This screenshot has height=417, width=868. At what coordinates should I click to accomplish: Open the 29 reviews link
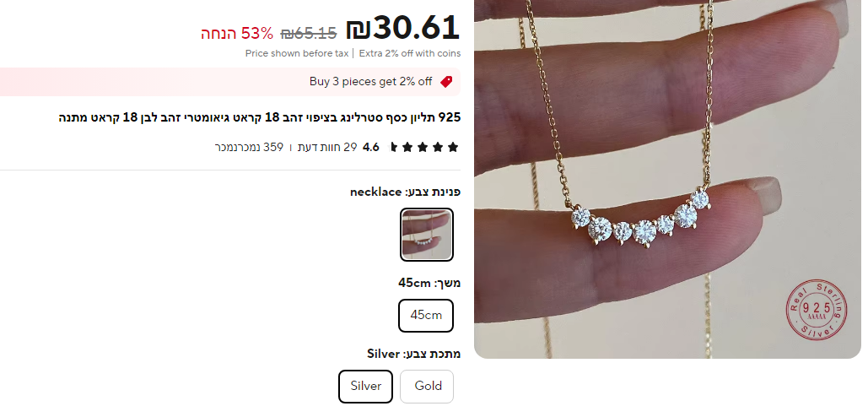coord(327,148)
